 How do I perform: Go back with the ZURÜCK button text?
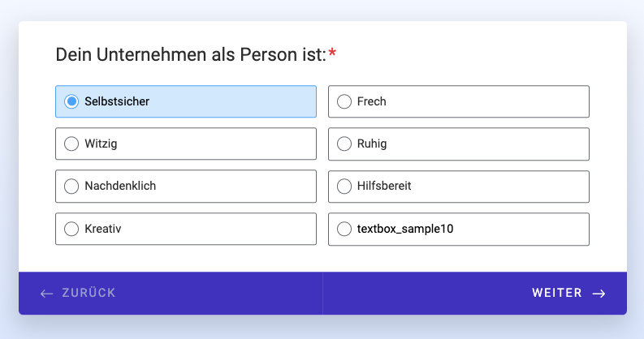pyautogui.click(x=89, y=293)
